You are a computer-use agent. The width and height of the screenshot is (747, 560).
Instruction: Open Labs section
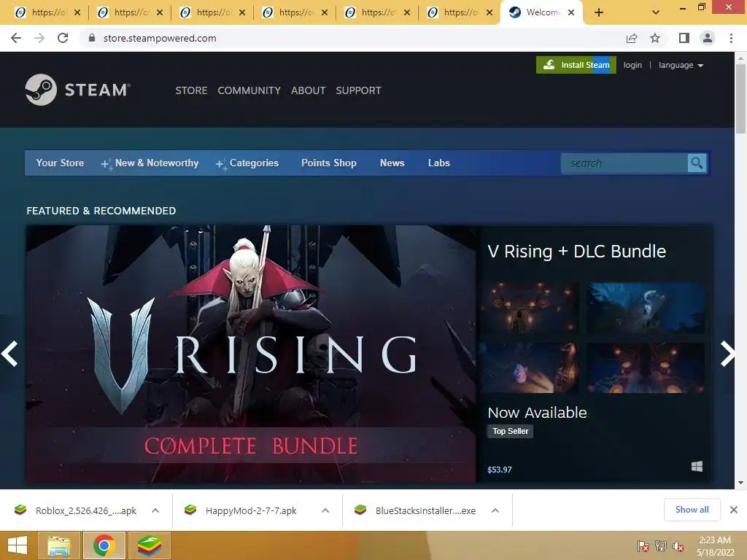[x=438, y=163]
